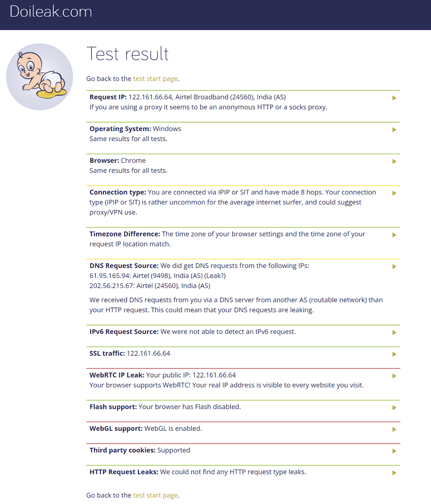Screen dimensions: 431x504
Task: Expand the DNS Request Source arrow
Action: 394,267
